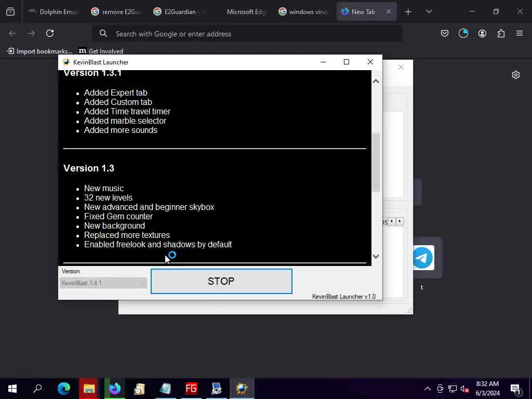
Task: Switch to the remove E2Guardian tab
Action: (x=116, y=12)
